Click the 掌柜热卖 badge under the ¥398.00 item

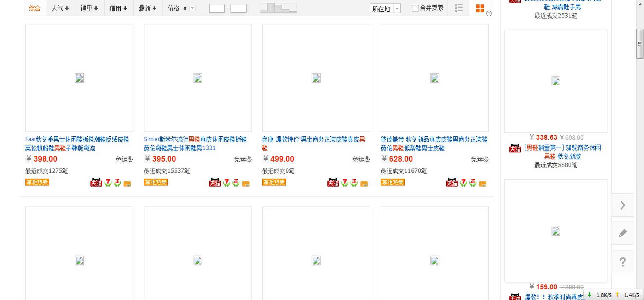(37, 182)
